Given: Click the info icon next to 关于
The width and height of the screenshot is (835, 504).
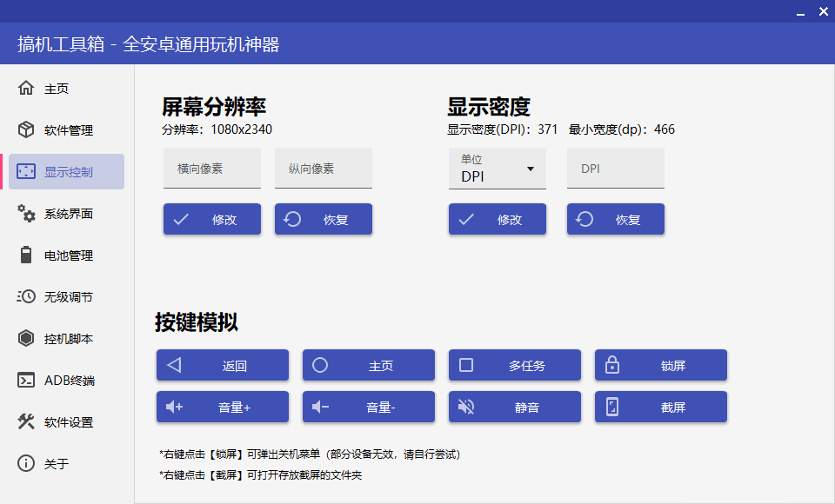Looking at the screenshot, I should 25,463.
